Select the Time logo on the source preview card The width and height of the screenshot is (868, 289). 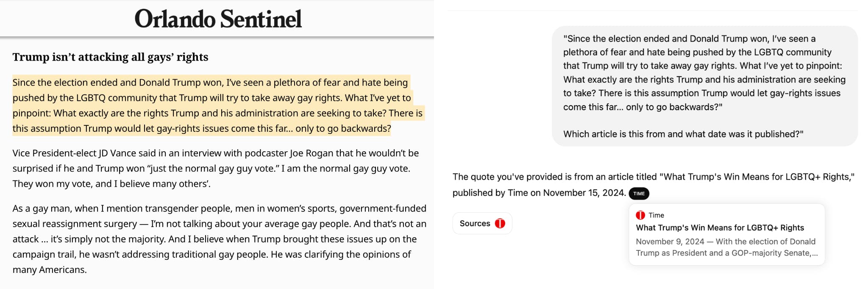(x=641, y=215)
